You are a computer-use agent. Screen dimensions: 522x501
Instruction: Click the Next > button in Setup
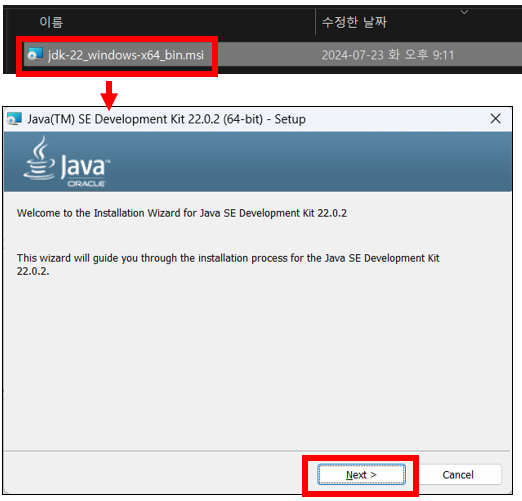coord(362,474)
